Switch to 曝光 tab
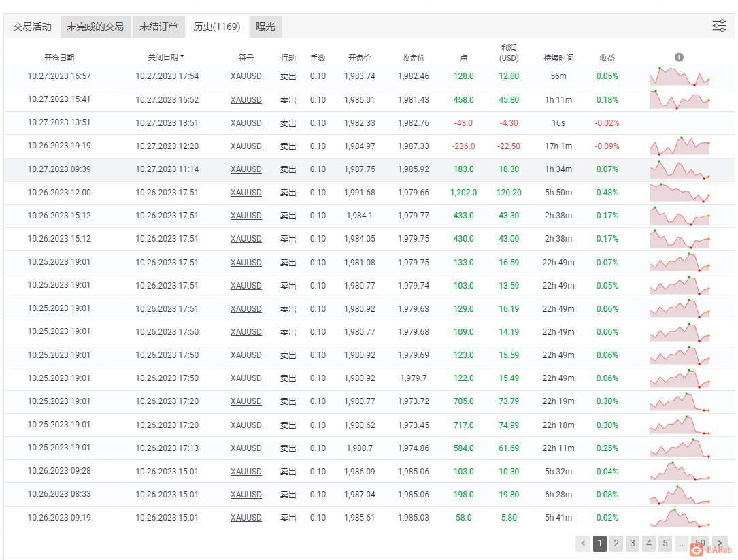 coord(265,27)
